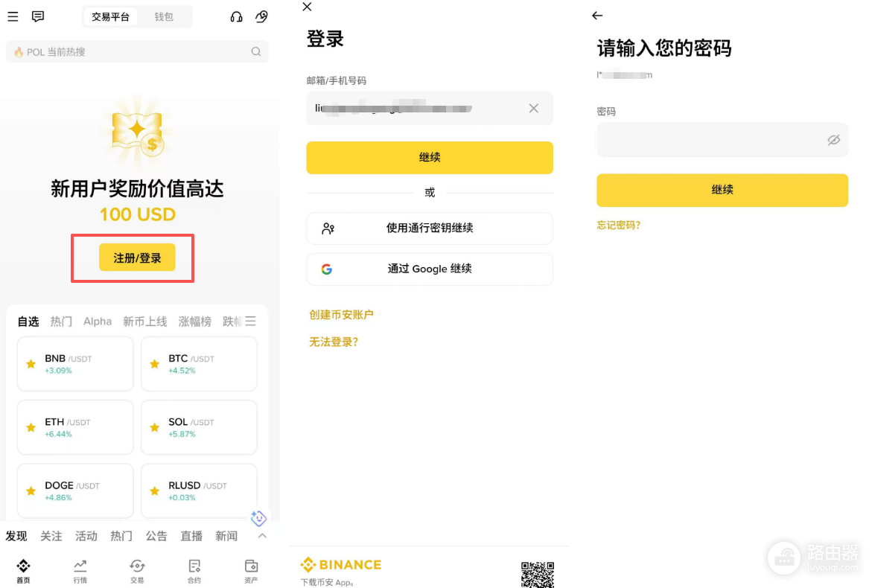
Task: Open the 公告 feed tab
Action: [156, 536]
